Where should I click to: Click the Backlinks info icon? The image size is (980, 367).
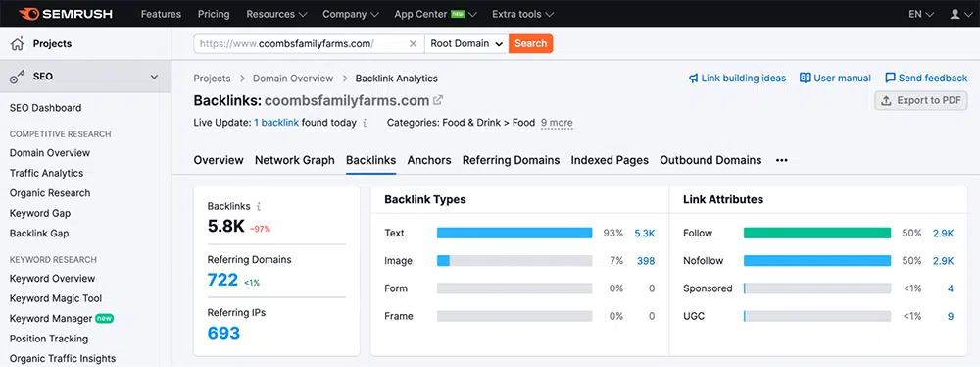[259, 206]
